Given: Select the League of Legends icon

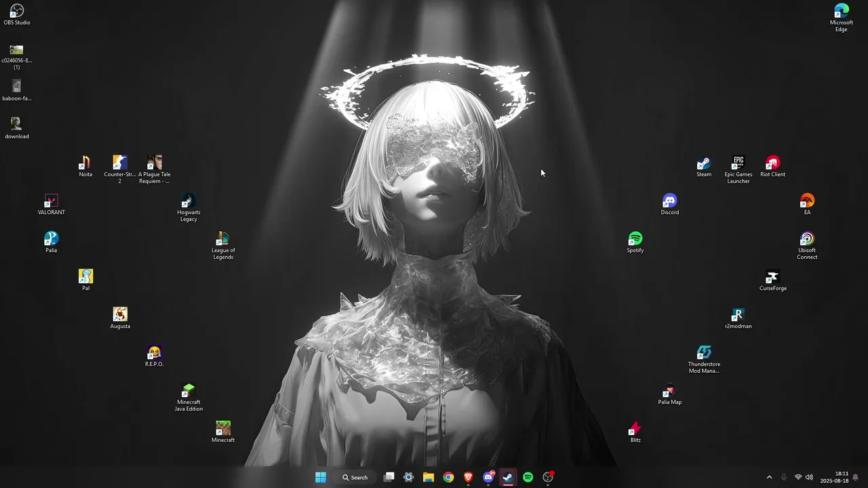Looking at the screenshot, I should [223, 245].
